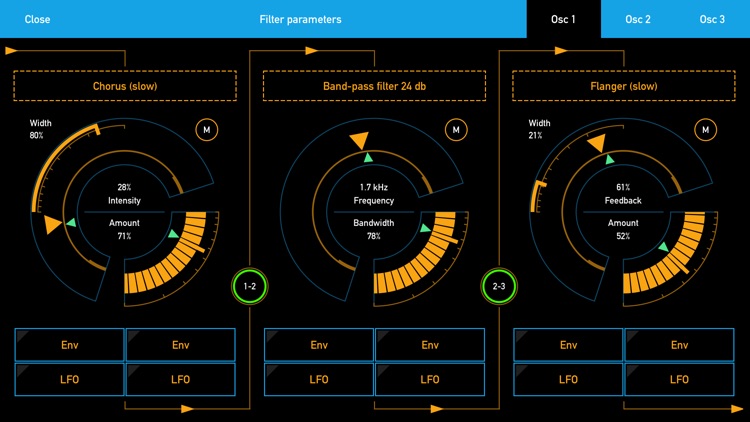This screenshot has height=422, width=750.
Task: Open the left Env button under Band-pass filter
Action: [319, 344]
